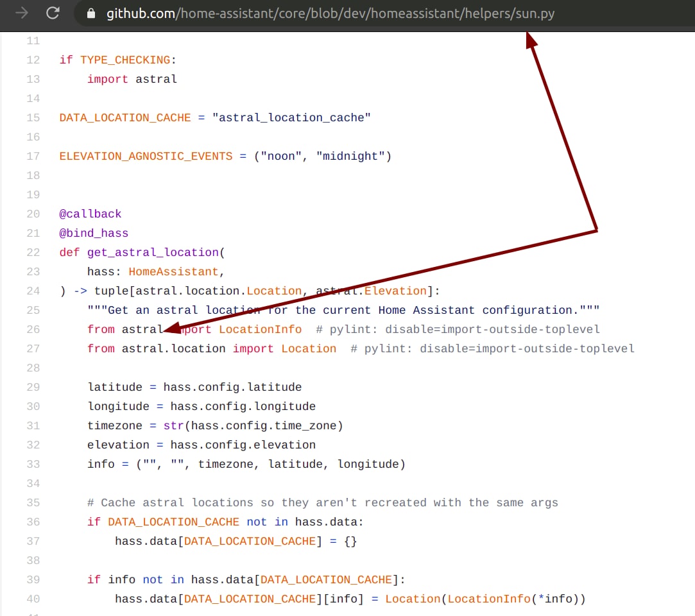Image resolution: width=695 pixels, height=616 pixels.
Task: Click line number 21
Action: [33, 233]
